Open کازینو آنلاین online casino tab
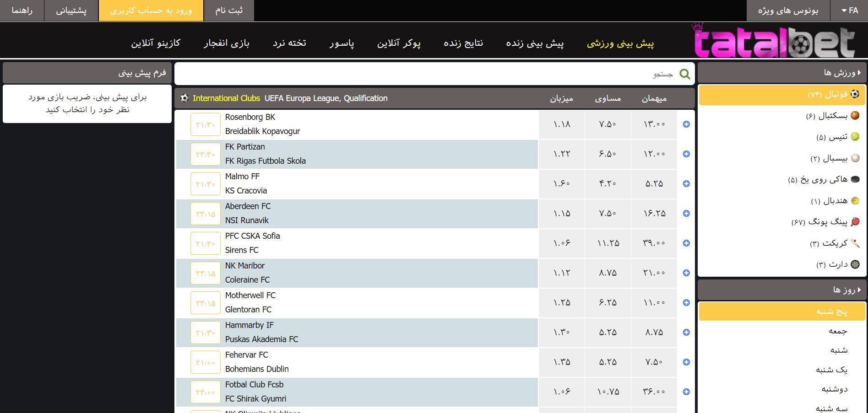This screenshot has height=413, width=868. pyautogui.click(x=156, y=43)
